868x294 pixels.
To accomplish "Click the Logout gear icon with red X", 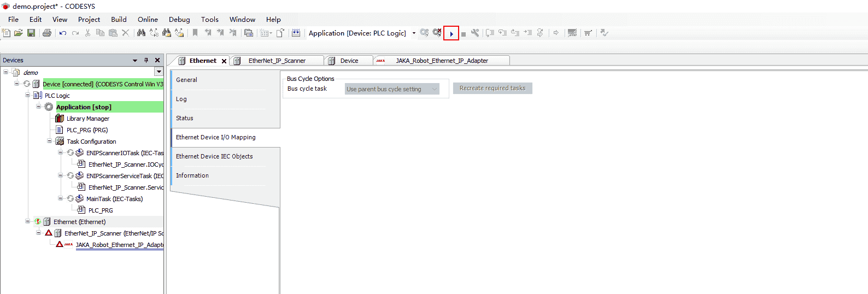I will point(437,33).
